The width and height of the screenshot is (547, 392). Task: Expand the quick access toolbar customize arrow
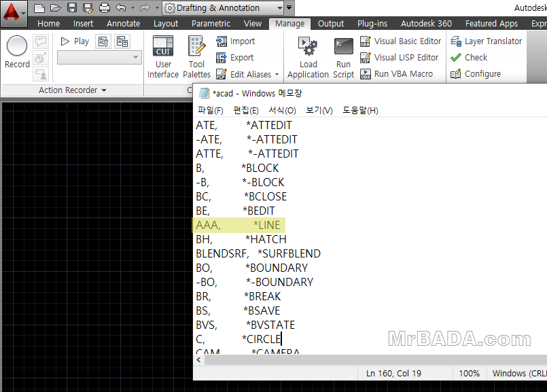[289, 7]
